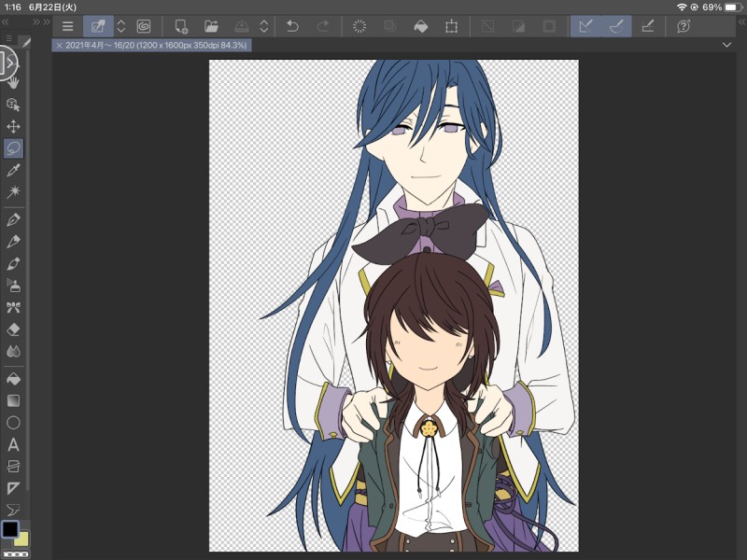Redo the last undone action
The height and width of the screenshot is (560, 747).
tap(323, 26)
